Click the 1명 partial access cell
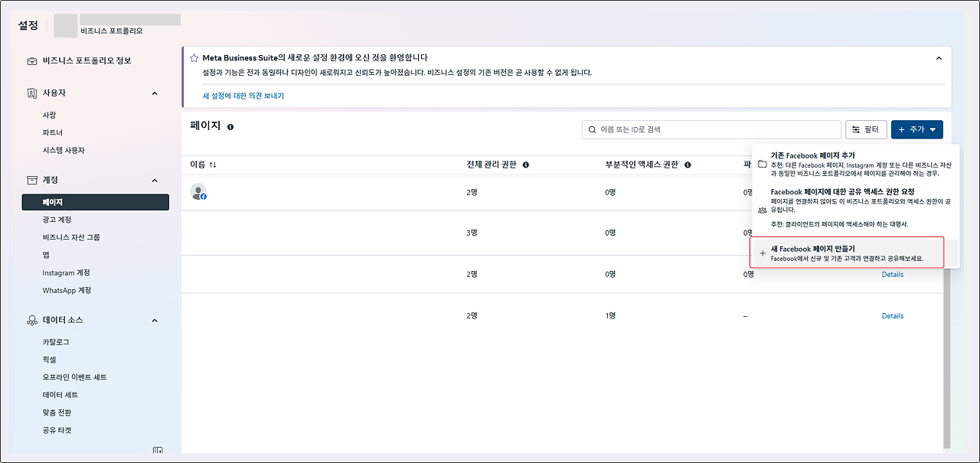Viewport: 980px width, 463px height. coord(610,316)
